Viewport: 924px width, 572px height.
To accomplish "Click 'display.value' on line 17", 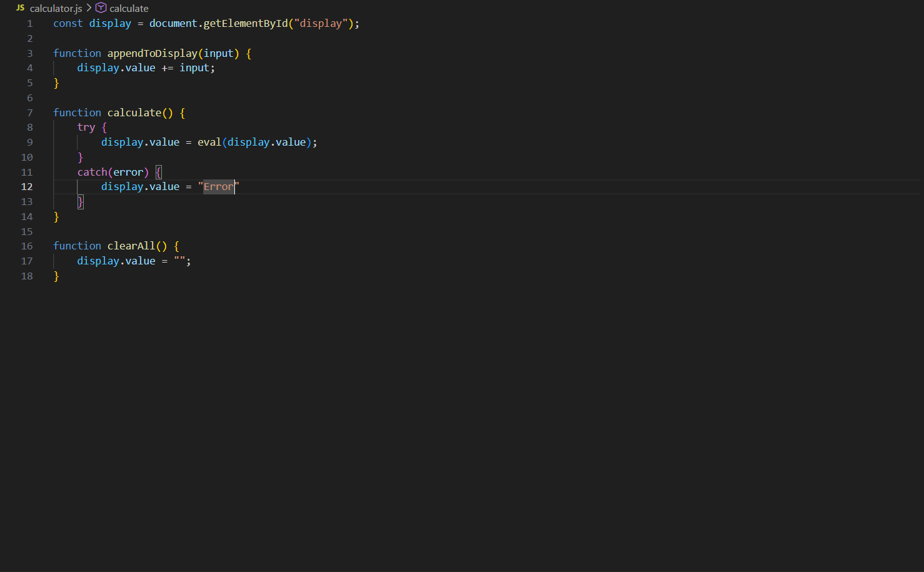I will (116, 261).
